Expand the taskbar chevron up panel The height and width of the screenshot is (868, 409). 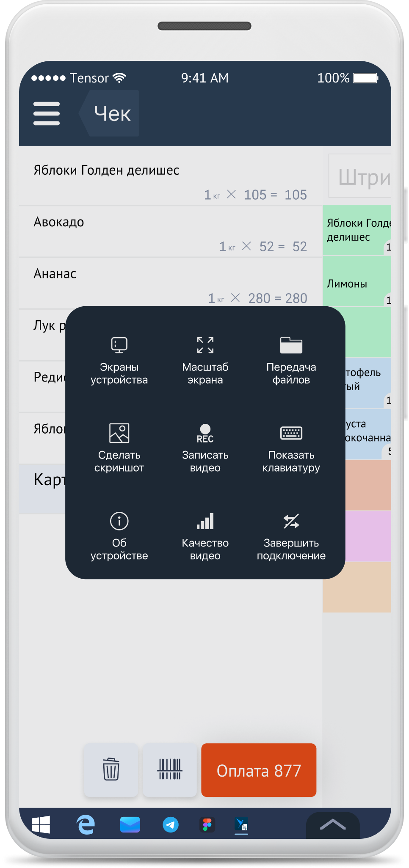[x=333, y=824]
